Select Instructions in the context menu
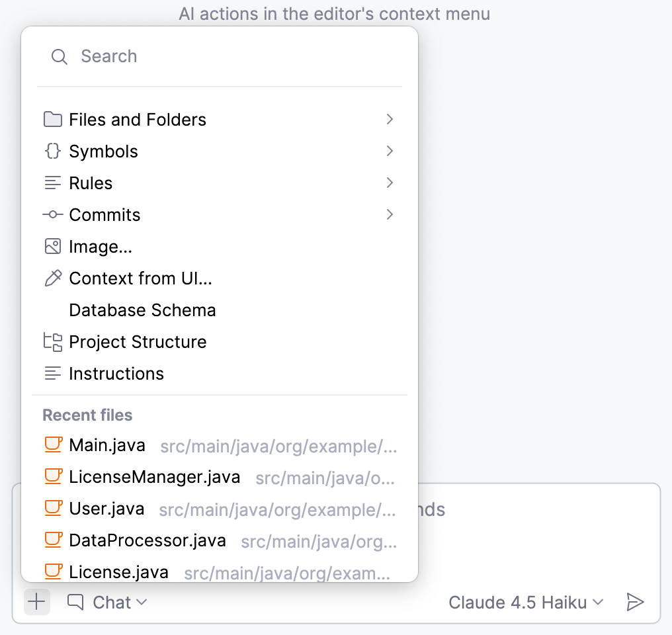 click(x=116, y=374)
